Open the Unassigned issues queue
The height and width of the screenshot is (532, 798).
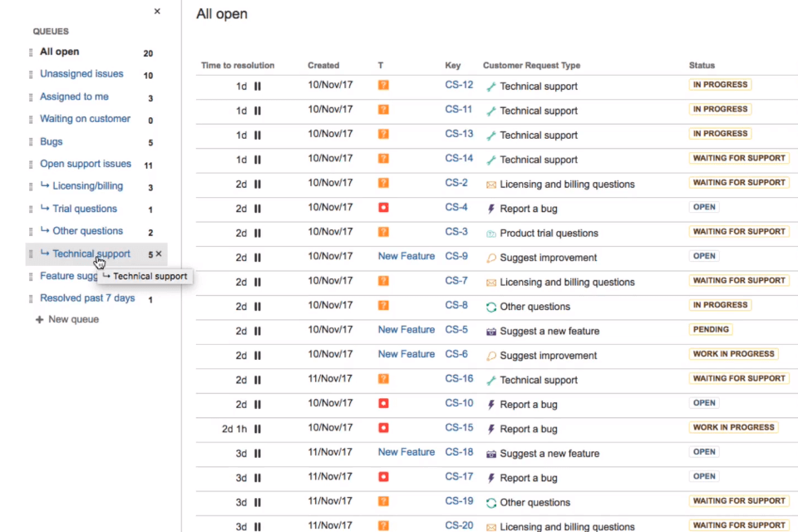pyautogui.click(x=81, y=73)
